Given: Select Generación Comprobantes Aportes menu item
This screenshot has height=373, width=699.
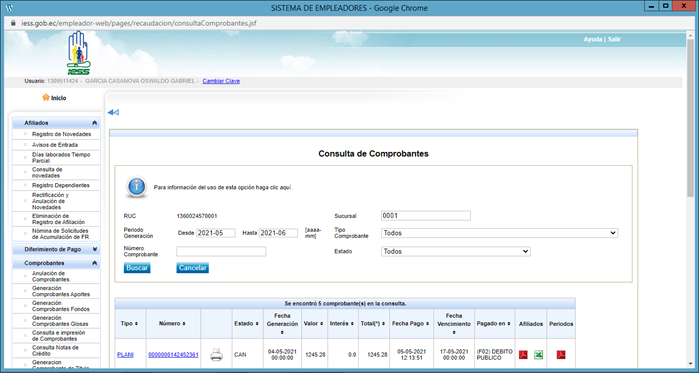Looking at the screenshot, I should pyautogui.click(x=61, y=291).
